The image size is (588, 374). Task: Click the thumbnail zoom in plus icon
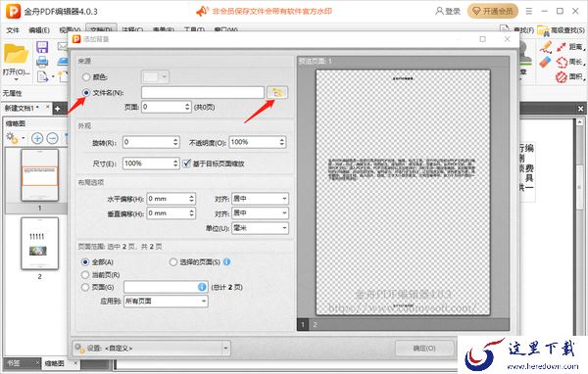37,138
